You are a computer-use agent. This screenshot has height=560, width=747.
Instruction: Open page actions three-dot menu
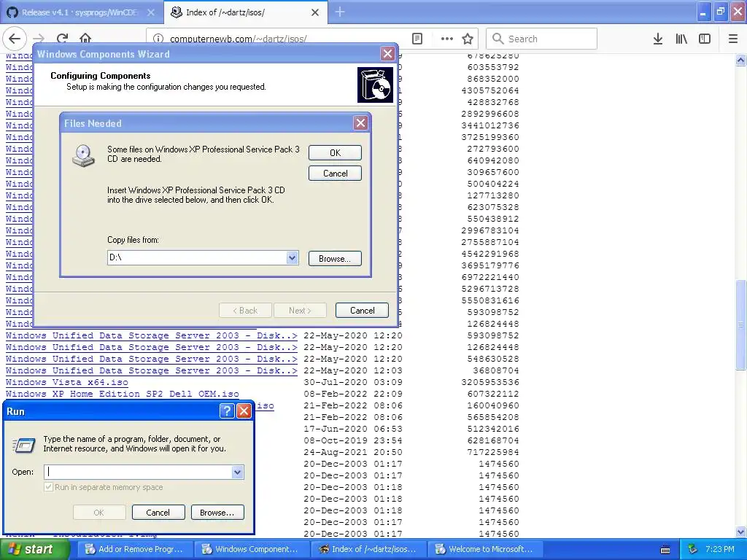coord(446,39)
